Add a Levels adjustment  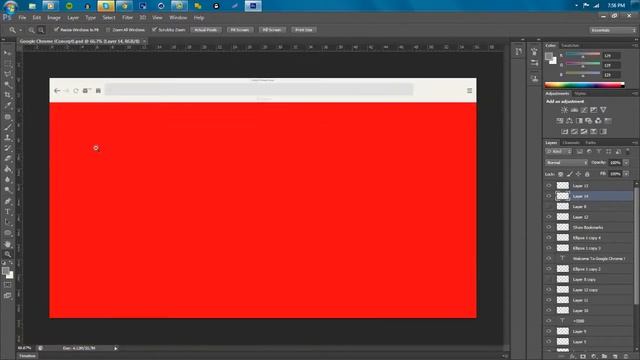tap(574, 110)
